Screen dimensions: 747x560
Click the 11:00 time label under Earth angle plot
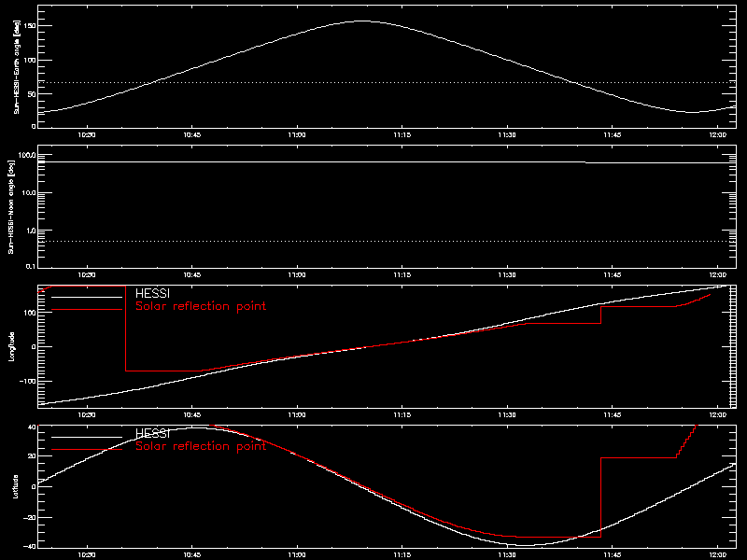point(297,135)
